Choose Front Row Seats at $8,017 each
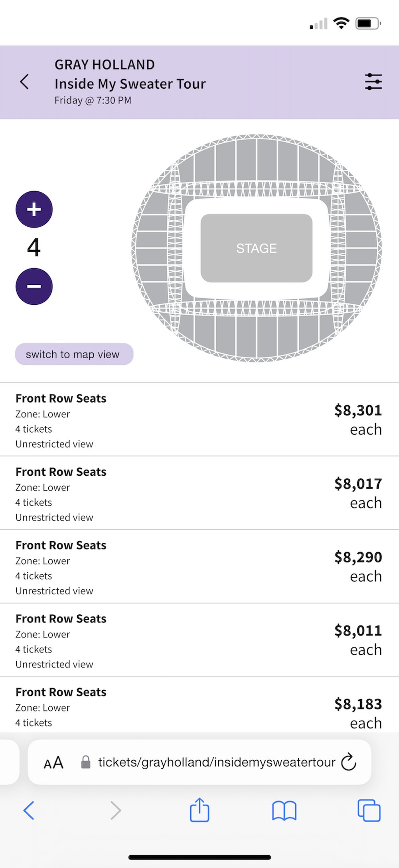Viewport: 399px width, 868px height. tap(199, 493)
